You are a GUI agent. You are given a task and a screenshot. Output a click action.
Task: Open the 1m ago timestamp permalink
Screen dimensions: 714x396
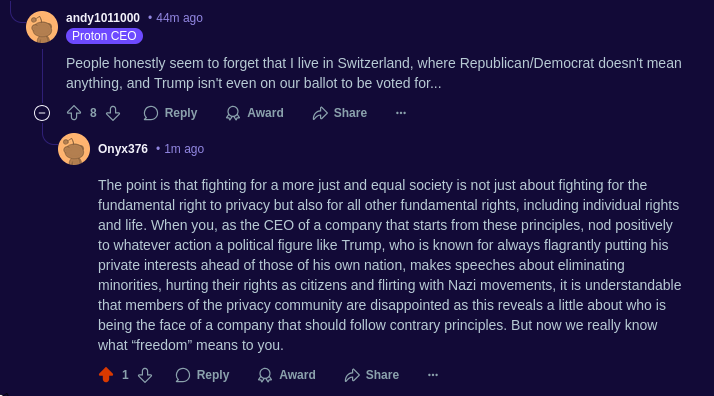184,149
